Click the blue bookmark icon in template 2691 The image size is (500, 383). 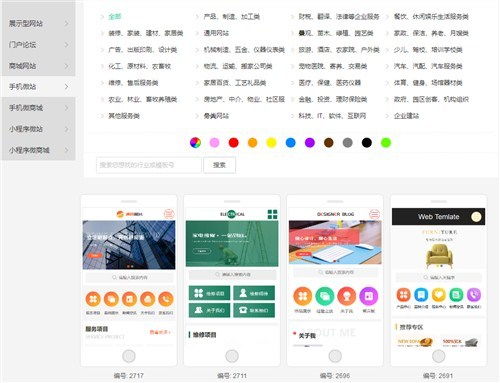[421, 295]
